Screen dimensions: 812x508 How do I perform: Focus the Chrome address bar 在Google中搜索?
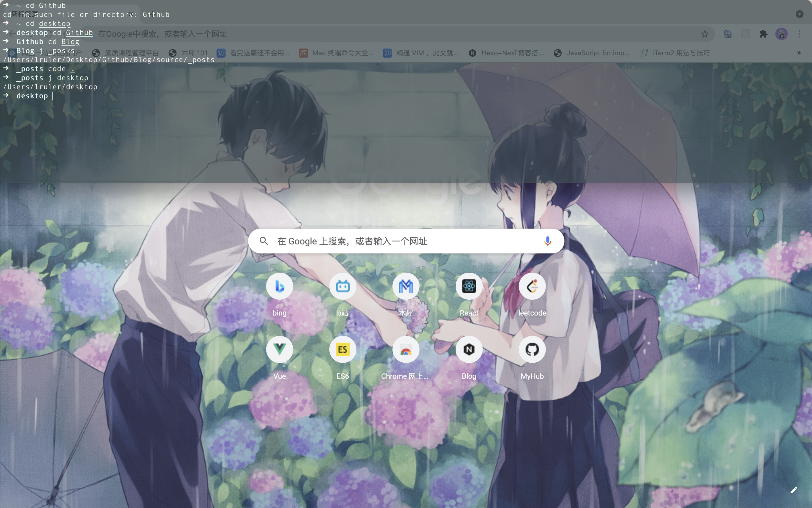[x=398, y=34]
